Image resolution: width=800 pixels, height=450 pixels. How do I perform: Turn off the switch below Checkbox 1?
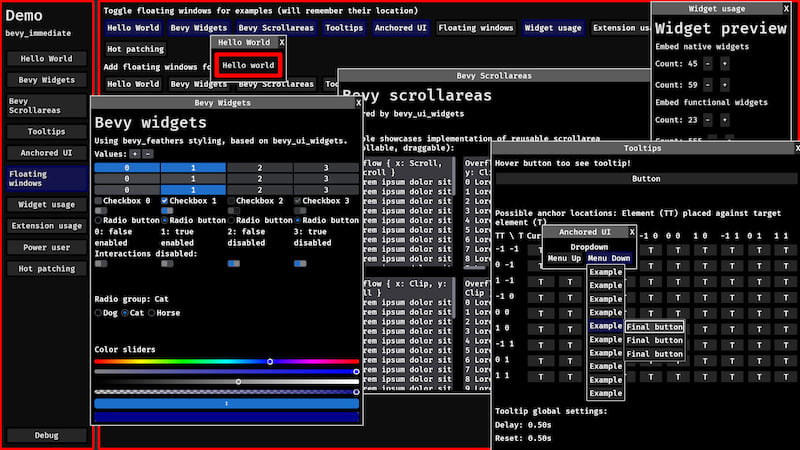pos(167,211)
